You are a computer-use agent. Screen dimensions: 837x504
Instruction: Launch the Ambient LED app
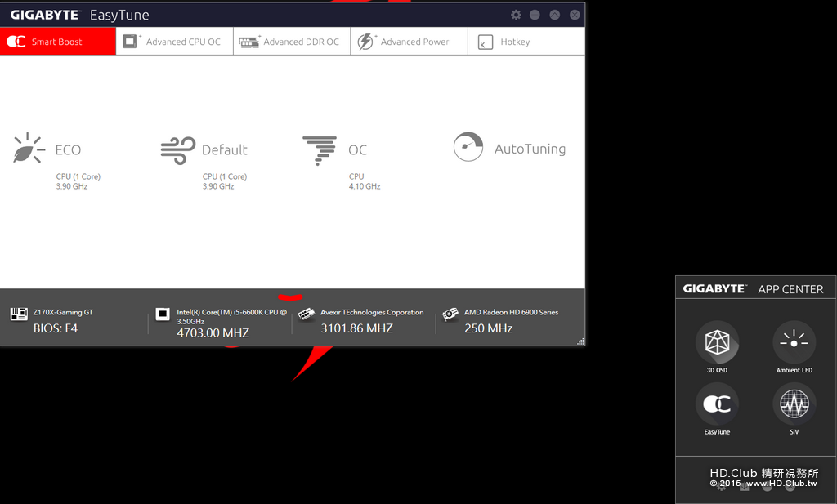tap(794, 342)
